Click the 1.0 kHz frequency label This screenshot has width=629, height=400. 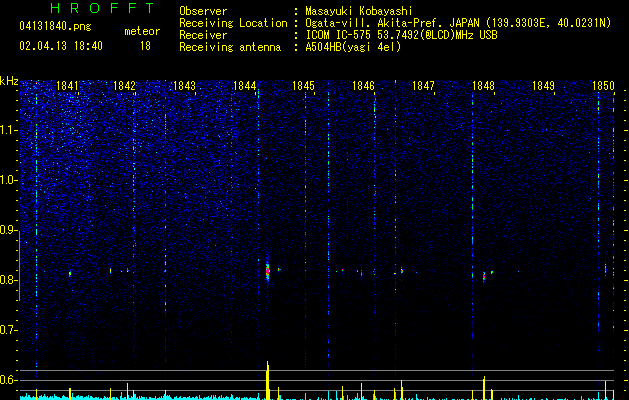(x=8, y=180)
